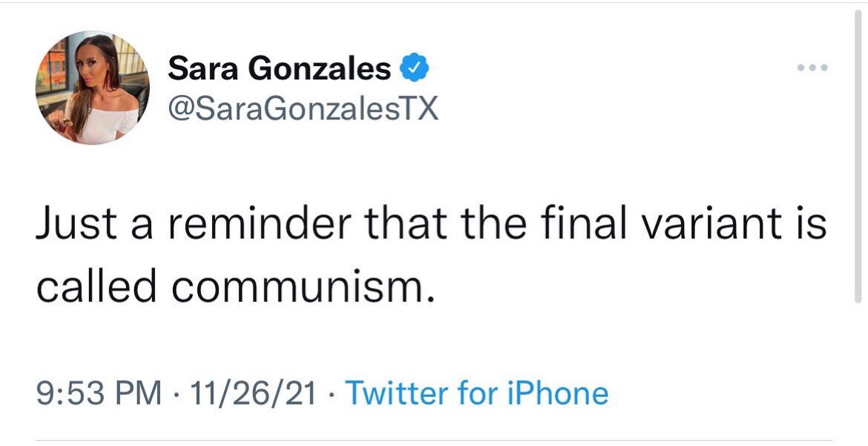The image size is (868, 446).
Task: Open Sara Gonzales's profile picture
Action: tap(92, 88)
